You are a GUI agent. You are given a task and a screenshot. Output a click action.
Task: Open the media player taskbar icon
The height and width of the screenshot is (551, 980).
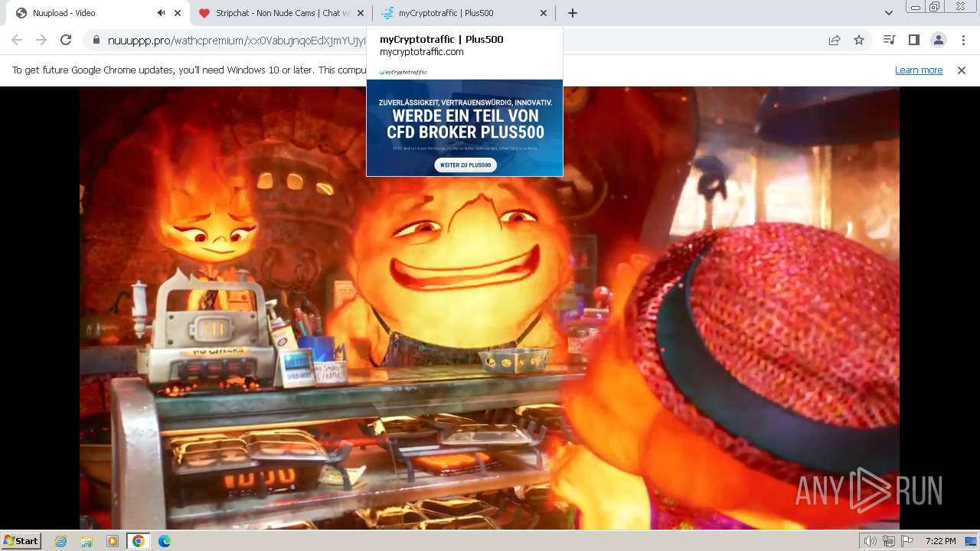(113, 541)
